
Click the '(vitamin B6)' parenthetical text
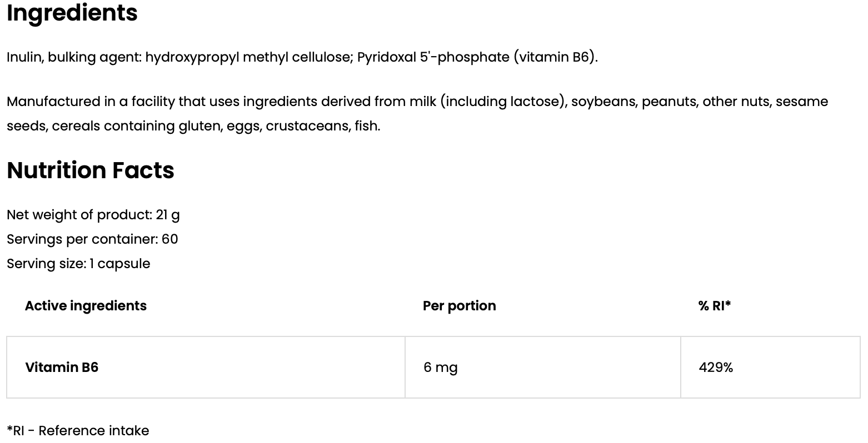coord(554,57)
